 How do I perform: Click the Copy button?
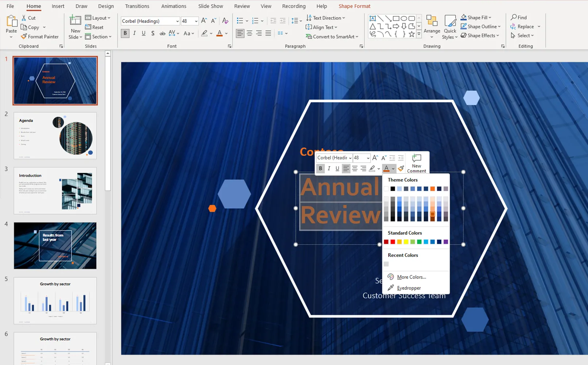pyautogui.click(x=30, y=27)
